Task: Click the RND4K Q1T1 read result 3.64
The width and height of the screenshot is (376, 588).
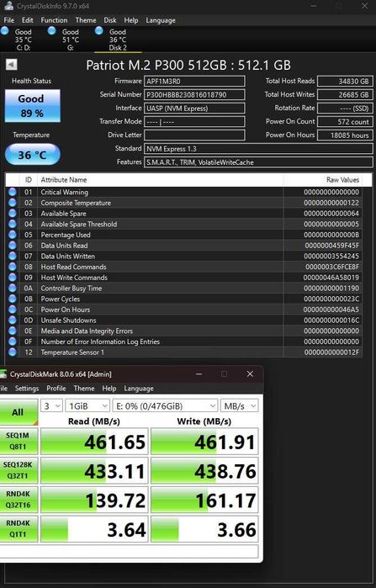Action: tap(94, 529)
